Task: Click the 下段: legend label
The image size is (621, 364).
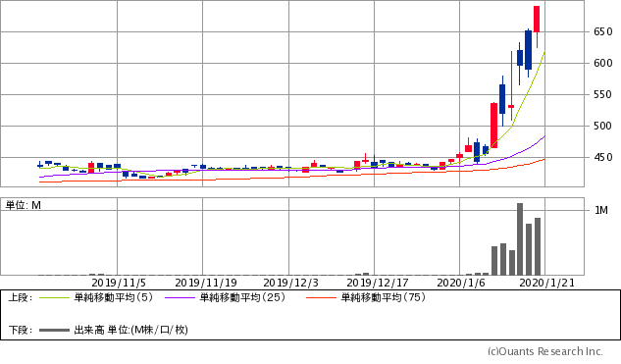Action: click(x=21, y=330)
